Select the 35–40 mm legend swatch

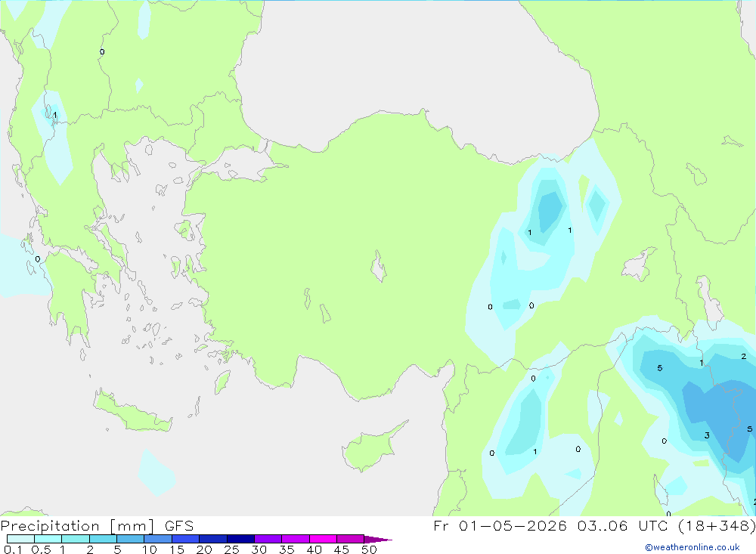pos(295,539)
